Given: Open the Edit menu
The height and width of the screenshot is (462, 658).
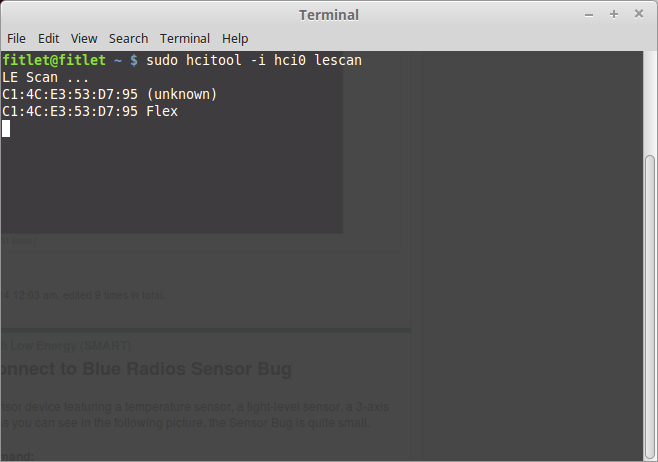Looking at the screenshot, I should tap(49, 39).
